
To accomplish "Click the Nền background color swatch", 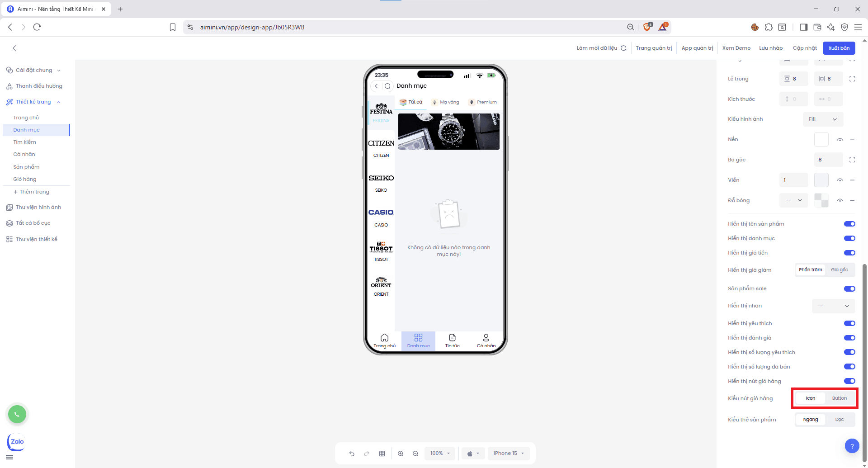I will 821,139.
